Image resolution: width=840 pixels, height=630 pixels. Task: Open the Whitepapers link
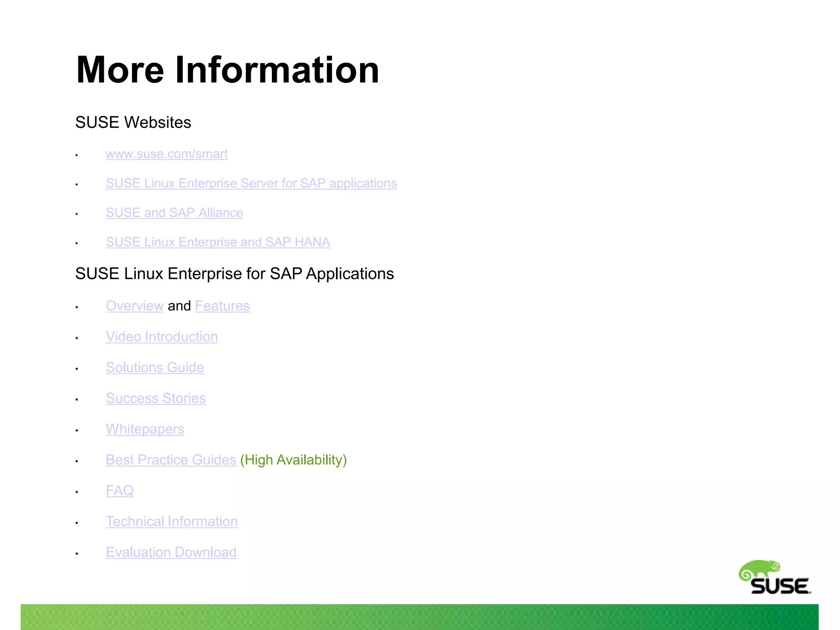click(x=145, y=429)
